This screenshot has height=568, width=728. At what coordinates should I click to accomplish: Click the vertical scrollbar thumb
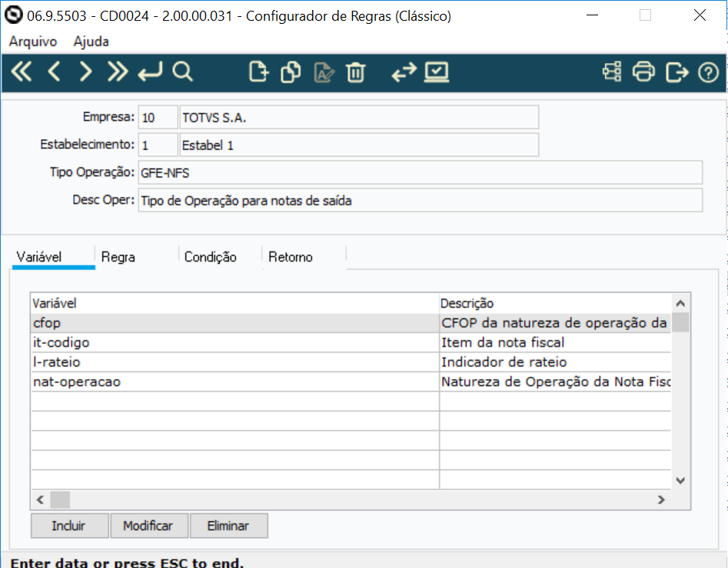pyautogui.click(x=680, y=323)
